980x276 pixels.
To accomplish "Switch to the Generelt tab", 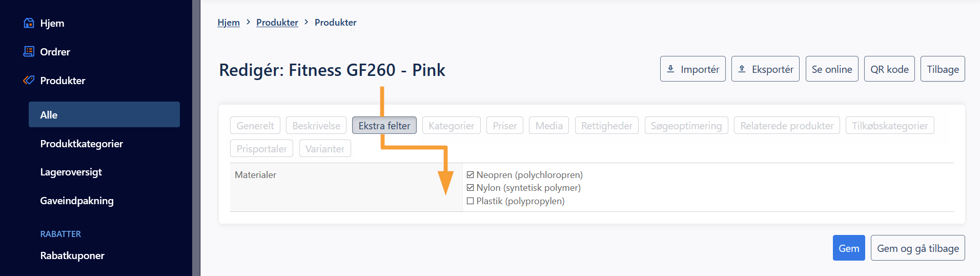I will 255,126.
